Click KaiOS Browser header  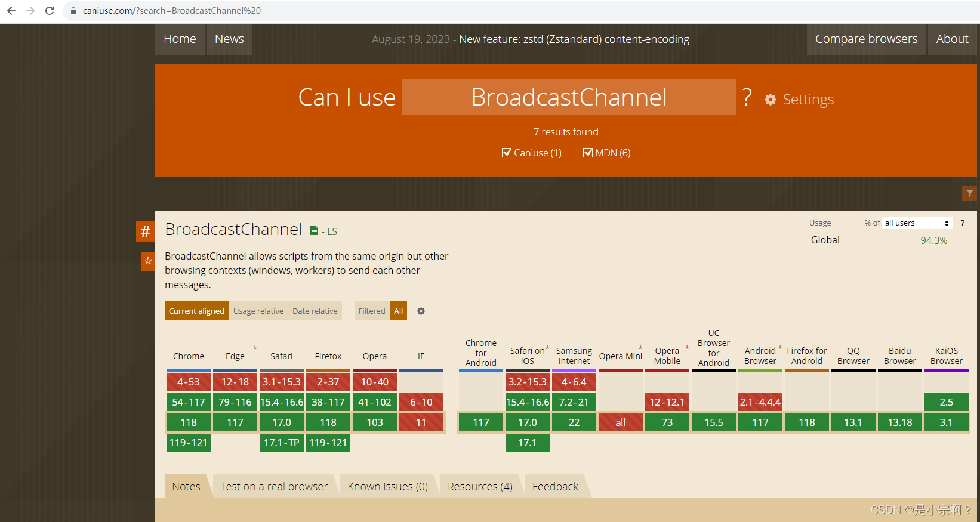tap(947, 356)
